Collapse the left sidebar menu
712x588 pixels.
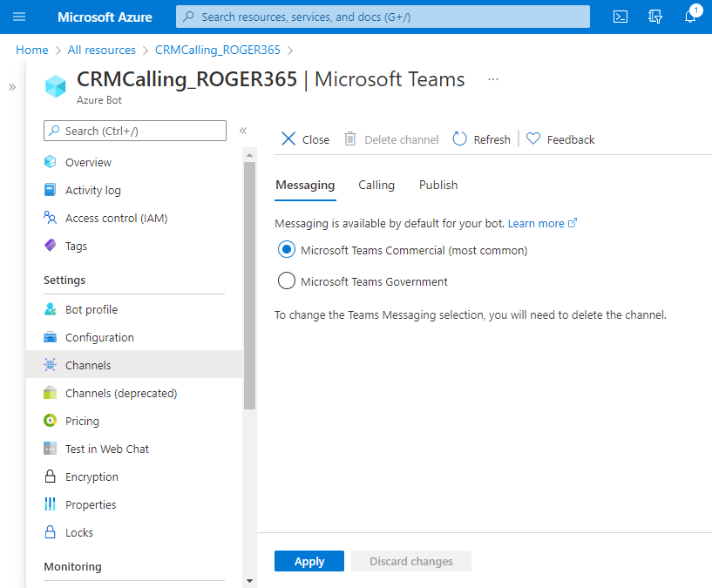(243, 131)
